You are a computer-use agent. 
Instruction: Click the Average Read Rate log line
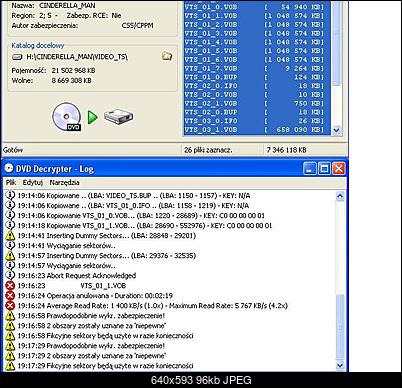click(x=152, y=305)
